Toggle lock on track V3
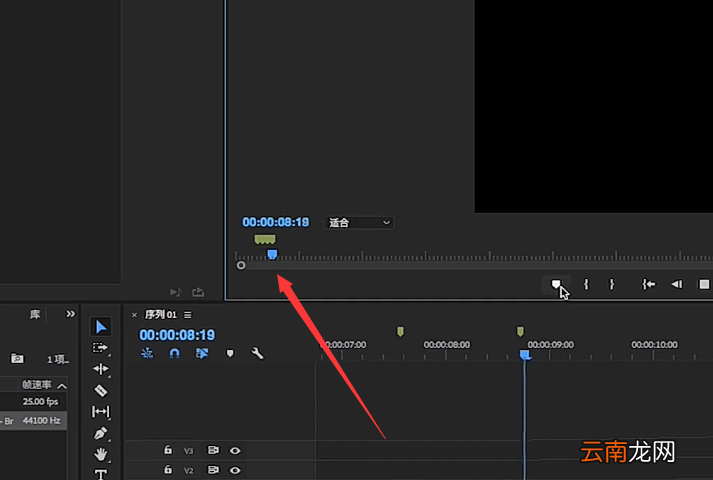The width and height of the screenshot is (713, 480). tap(168, 450)
